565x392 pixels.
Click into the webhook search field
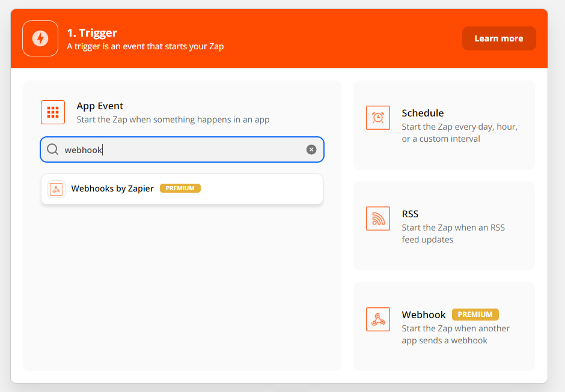click(x=182, y=149)
